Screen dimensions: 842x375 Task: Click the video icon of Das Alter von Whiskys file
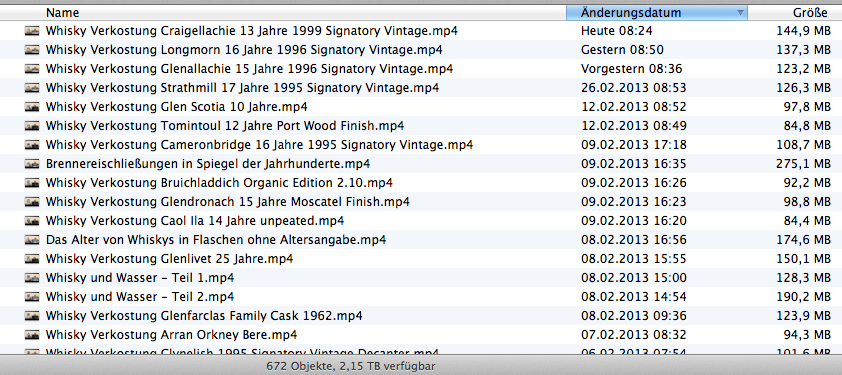[x=32, y=240]
